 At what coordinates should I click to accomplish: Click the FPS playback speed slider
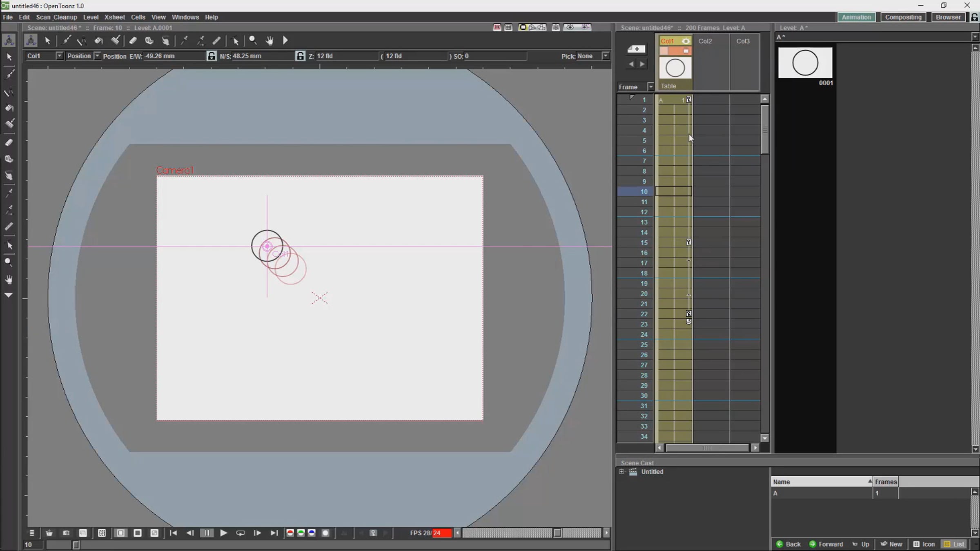(557, 533)
